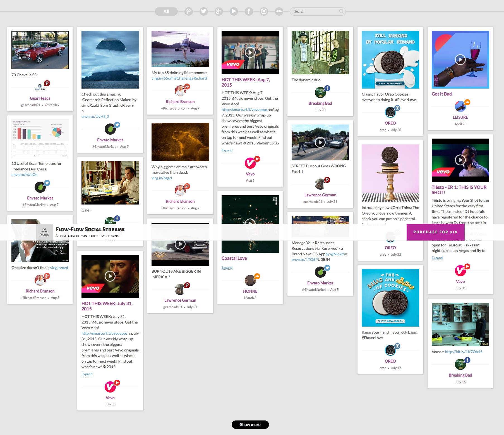Play the HOT THIS WEEK July 31 video
504x435 pixels.
click(110, 276)
